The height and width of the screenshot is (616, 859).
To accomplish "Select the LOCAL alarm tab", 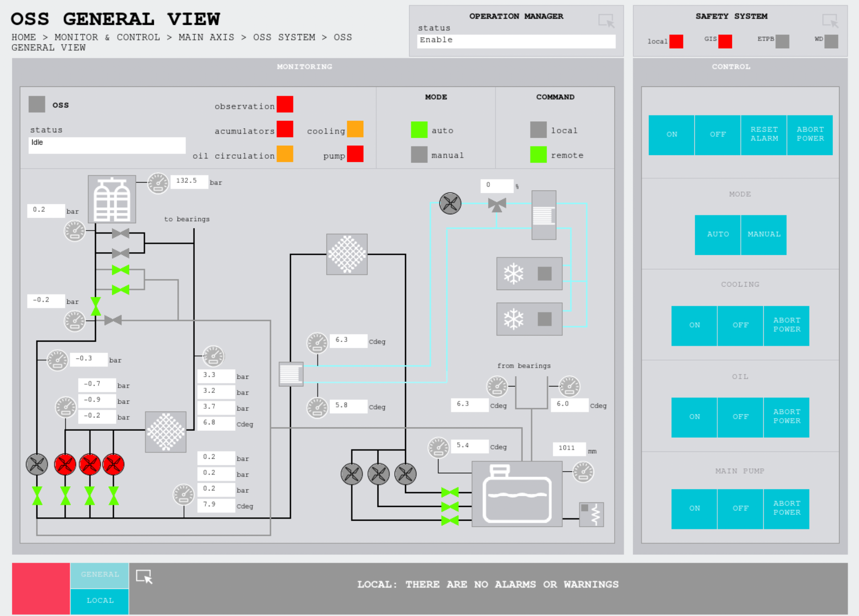I will pos(100,601).
